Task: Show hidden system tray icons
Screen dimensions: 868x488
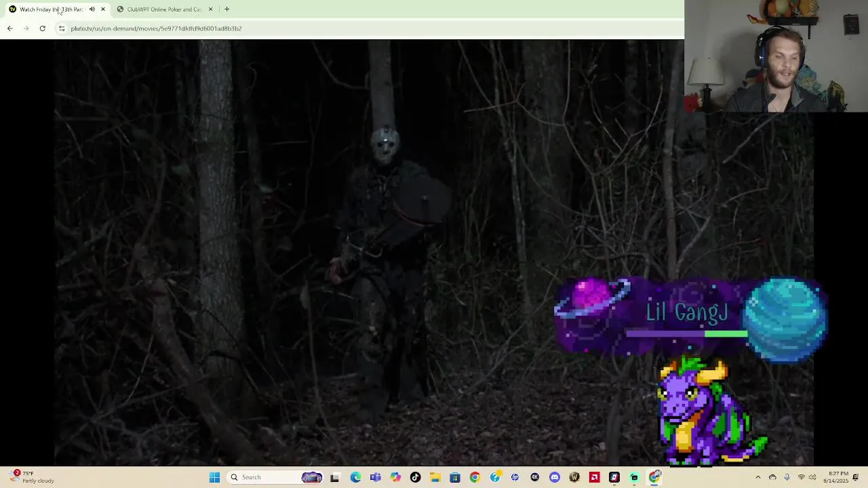Action: [758, 477]
